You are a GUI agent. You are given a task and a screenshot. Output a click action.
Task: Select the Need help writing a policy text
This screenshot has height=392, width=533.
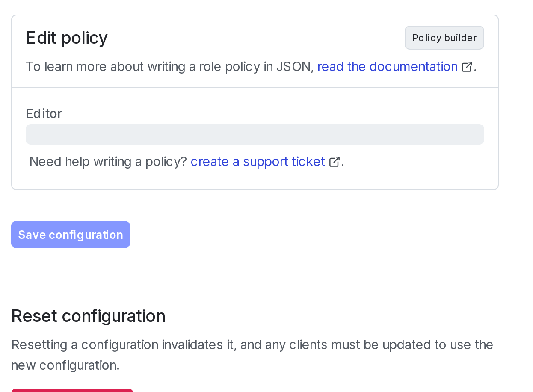[108, 162]
